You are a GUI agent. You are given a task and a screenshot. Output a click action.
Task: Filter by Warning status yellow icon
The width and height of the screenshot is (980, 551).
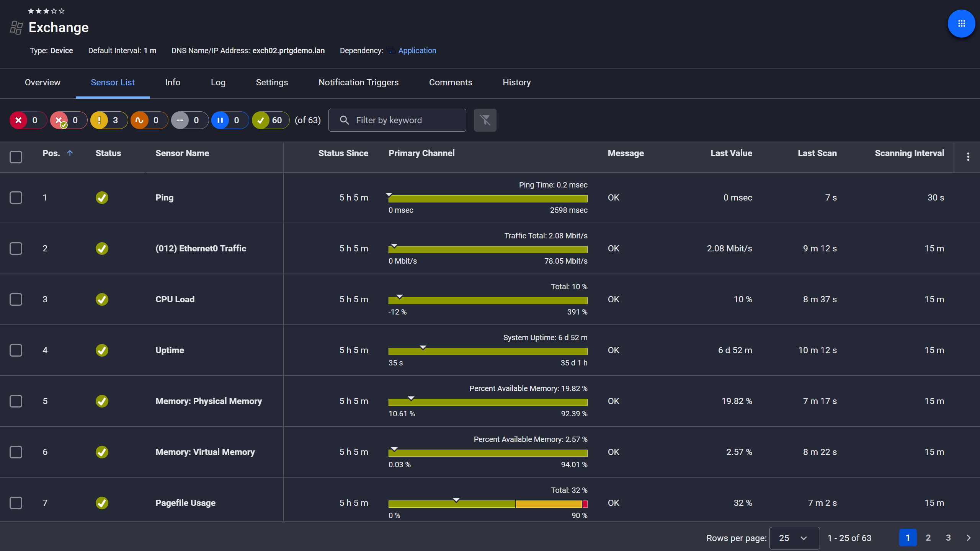tap(99, 120)
